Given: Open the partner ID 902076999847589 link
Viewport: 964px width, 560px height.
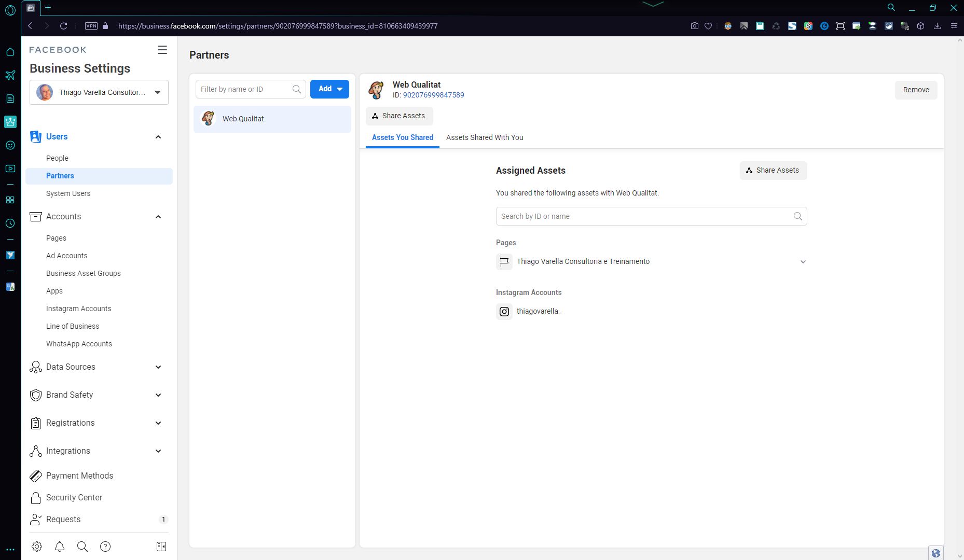Looking at the screenshot, I should pyautogui.click(x=434, y=95).
